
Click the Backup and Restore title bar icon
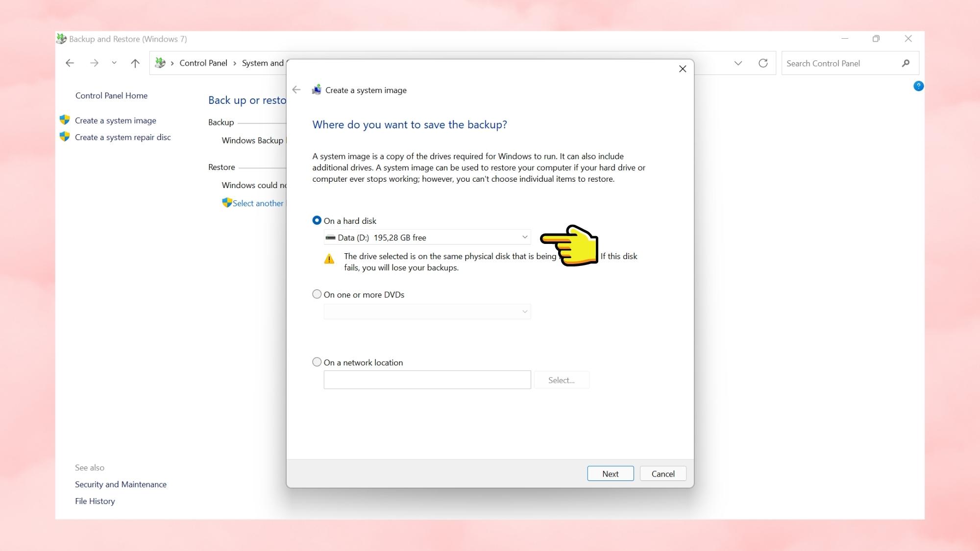tap(61, 39)
